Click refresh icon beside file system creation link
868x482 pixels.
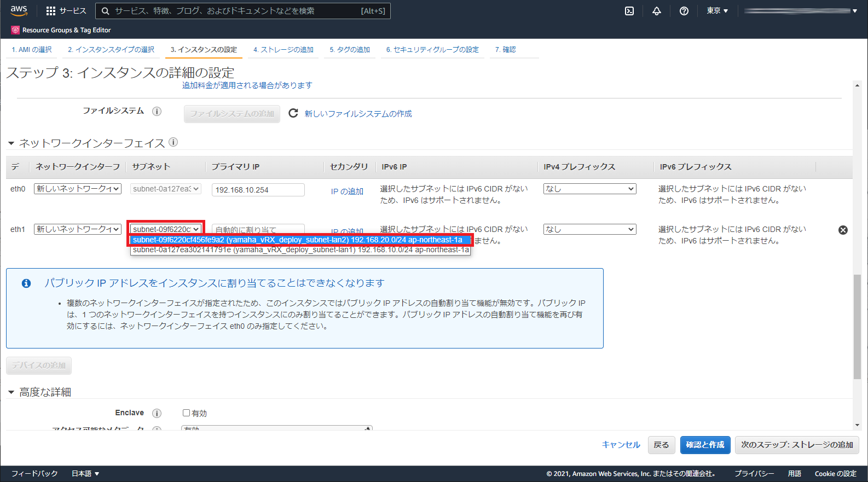pyautogui.click(x=293, y=113)
